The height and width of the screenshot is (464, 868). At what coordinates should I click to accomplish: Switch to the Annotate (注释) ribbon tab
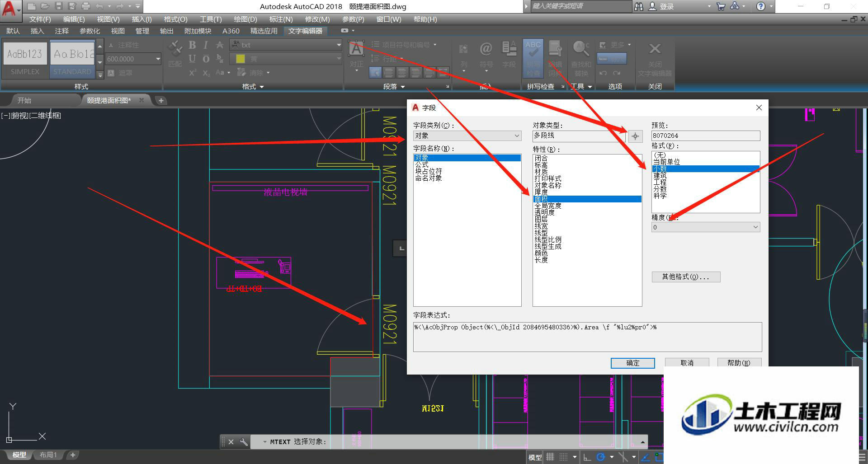62,31
